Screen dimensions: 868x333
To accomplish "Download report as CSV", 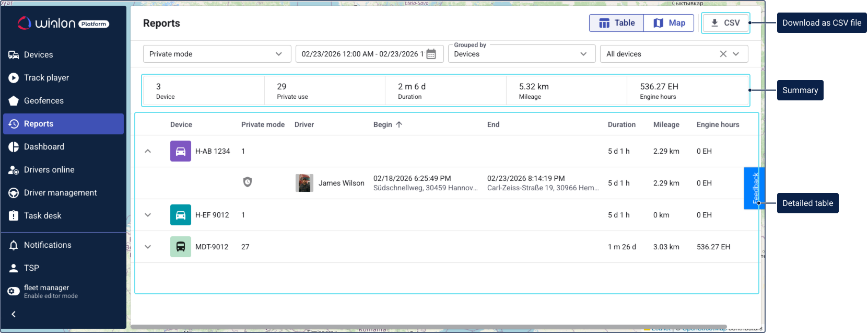I will pyautogui.click(x=725, y=23).
